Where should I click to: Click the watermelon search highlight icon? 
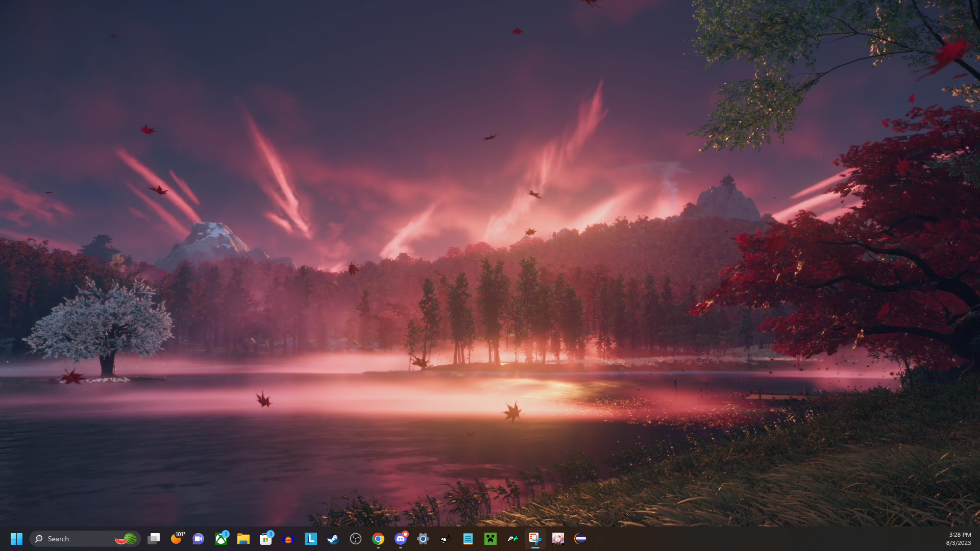tap(126, 539)
